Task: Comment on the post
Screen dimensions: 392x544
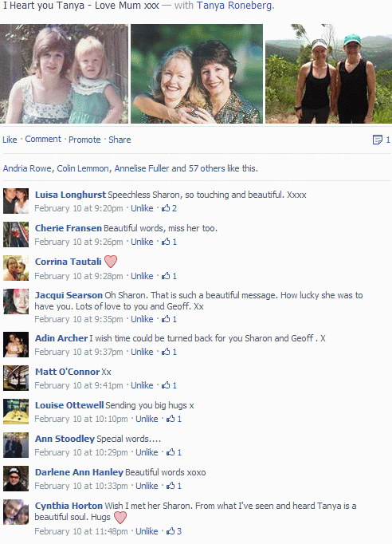Action: click(43, 139)
